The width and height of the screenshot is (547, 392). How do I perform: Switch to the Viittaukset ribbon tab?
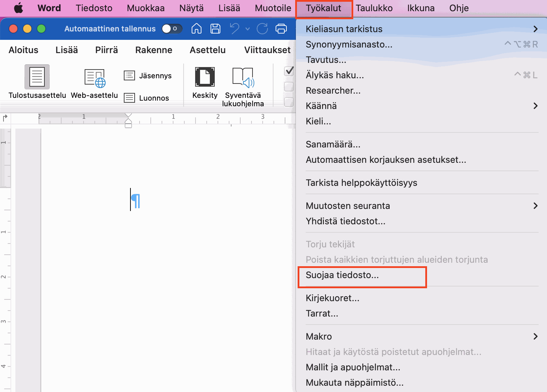click(268, 50)
